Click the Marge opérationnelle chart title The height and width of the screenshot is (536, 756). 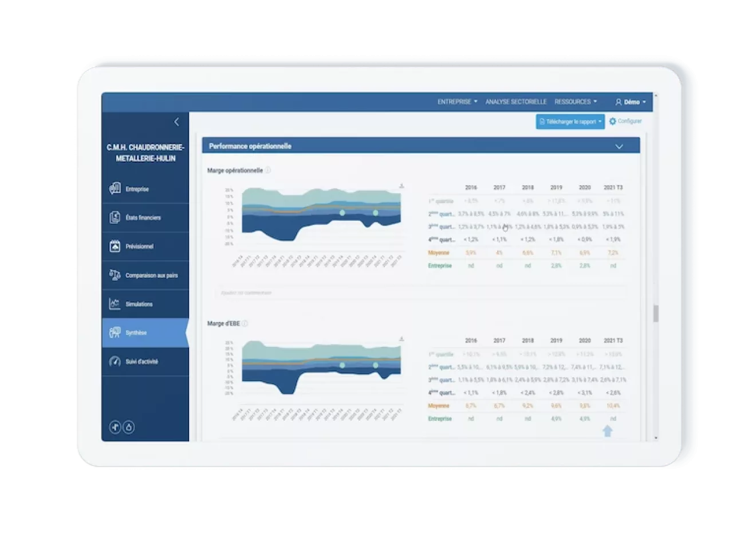[235, 170]
